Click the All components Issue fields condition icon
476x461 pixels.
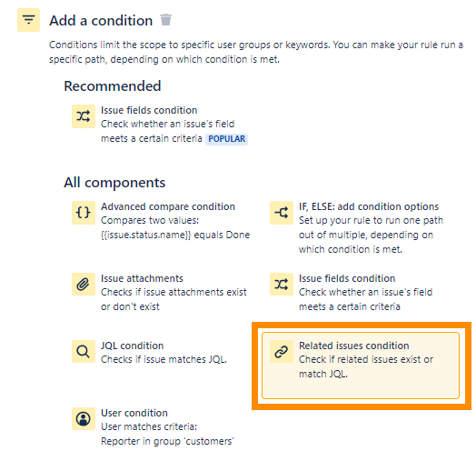point(282,284)
